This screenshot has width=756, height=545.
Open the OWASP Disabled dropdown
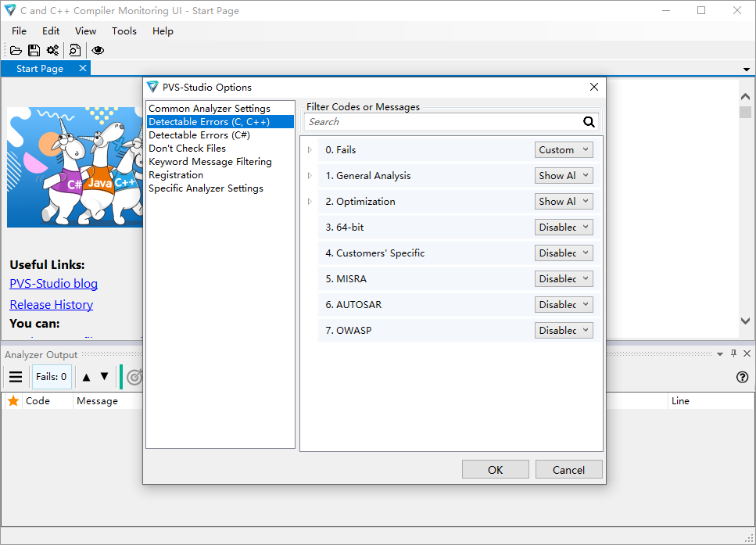point(564,331)
